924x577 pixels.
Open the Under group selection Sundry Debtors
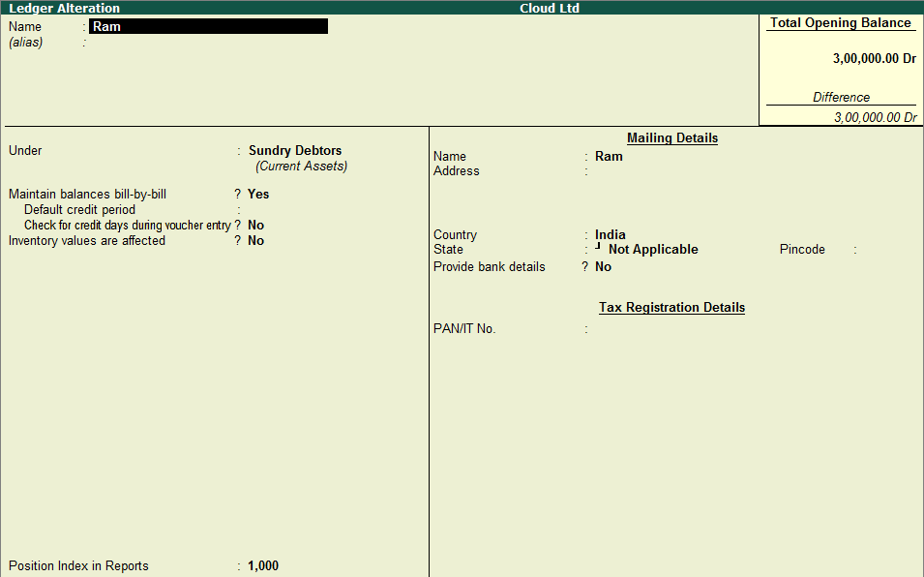(x=295, y=151)
